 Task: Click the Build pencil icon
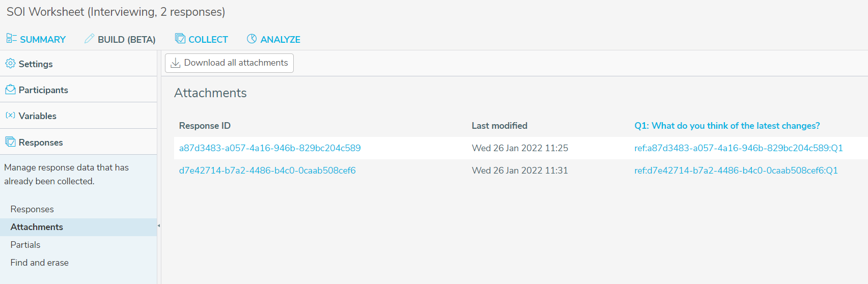pyautogui.click(x=89, y=39)
